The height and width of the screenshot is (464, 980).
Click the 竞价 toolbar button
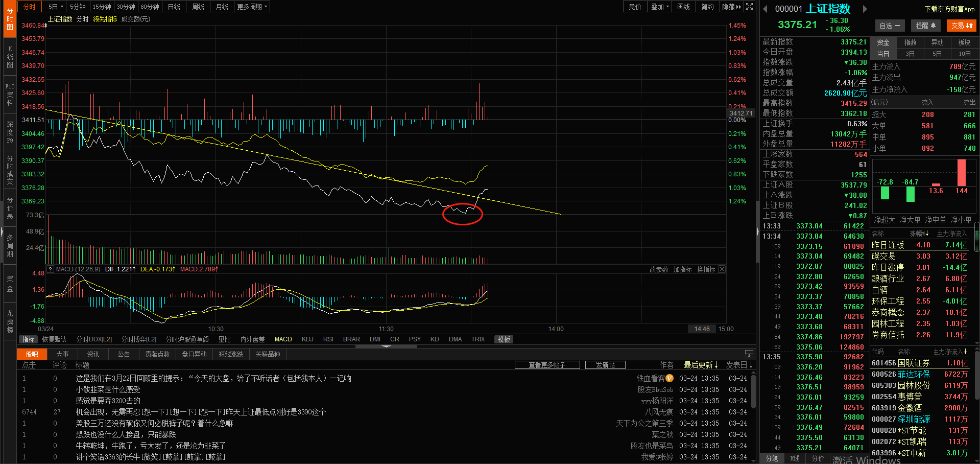coord(635,7)
